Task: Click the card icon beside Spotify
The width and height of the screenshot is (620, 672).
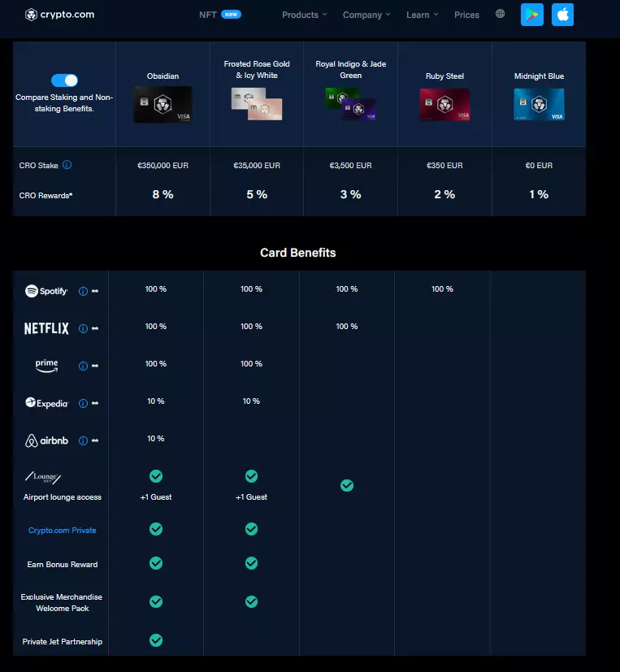Action: [x=95, y=291]
